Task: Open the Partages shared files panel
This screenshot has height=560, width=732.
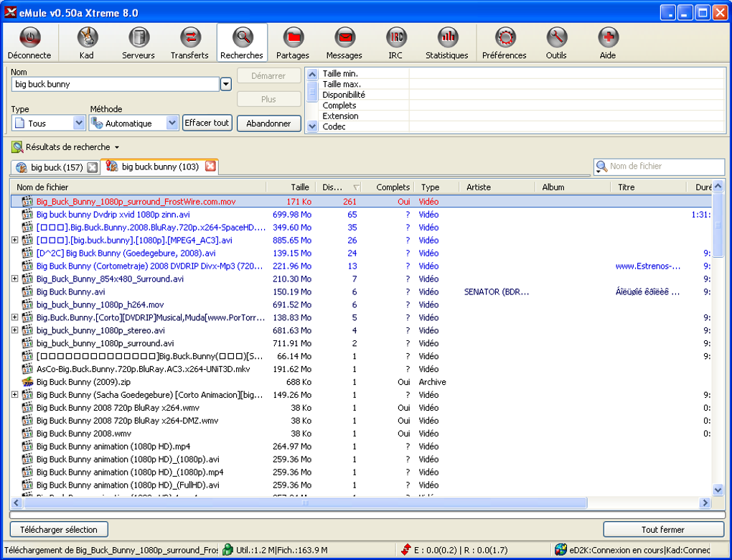Action: point(293,42)
